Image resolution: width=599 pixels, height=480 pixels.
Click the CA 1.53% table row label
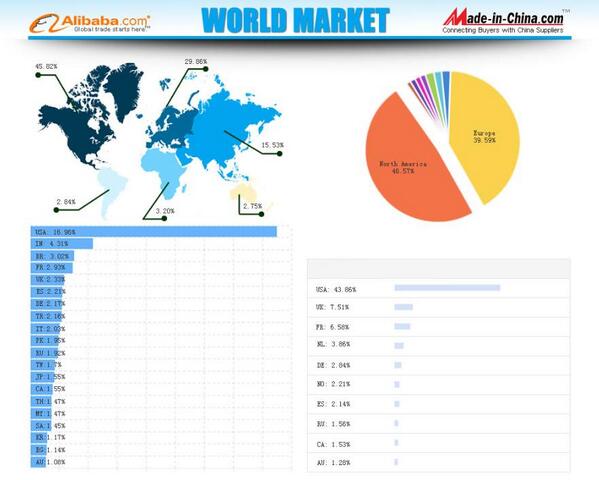click(x=333, y=444)
